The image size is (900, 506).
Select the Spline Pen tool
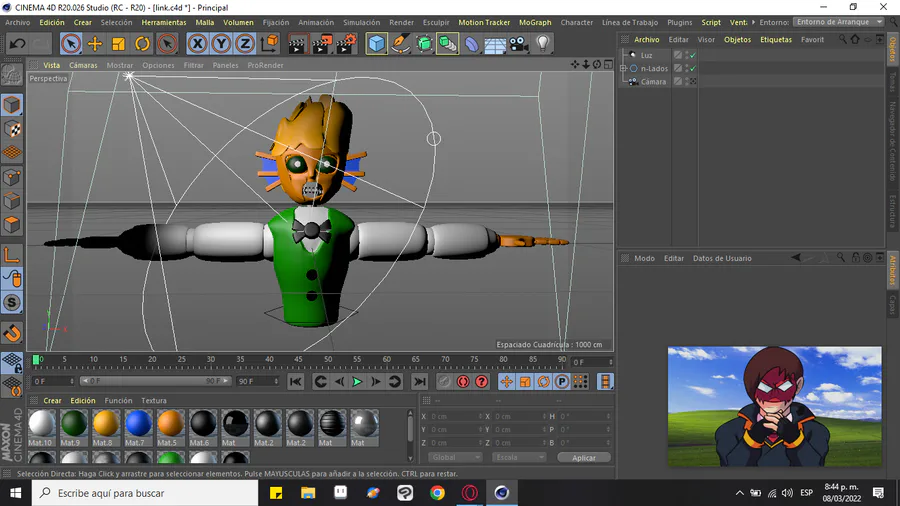point(400,44)
